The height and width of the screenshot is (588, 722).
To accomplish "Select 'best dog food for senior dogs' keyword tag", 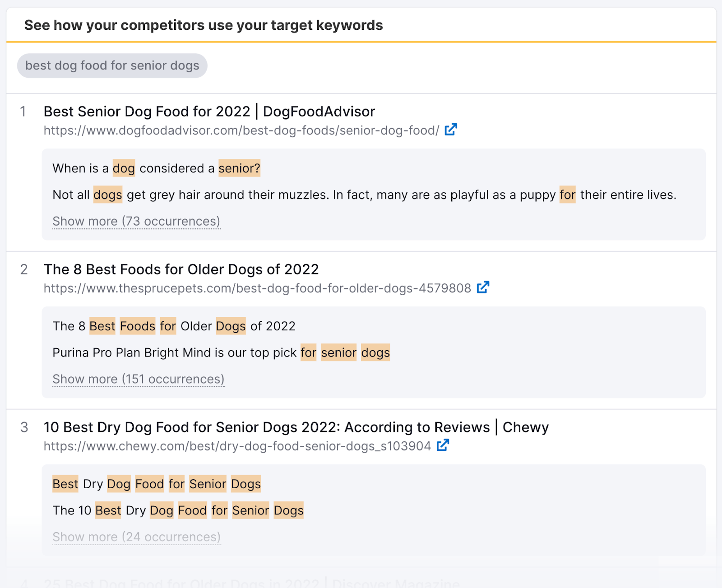I will tap(112, 65).
